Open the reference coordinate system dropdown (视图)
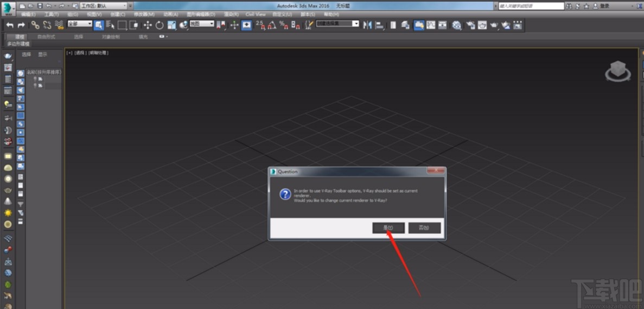Viewport: 644px width, 309px height. tap(202, 24)
